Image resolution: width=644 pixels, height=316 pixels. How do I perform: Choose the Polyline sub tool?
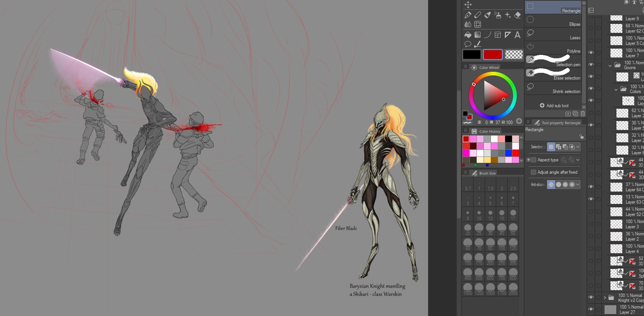(553, 48)
